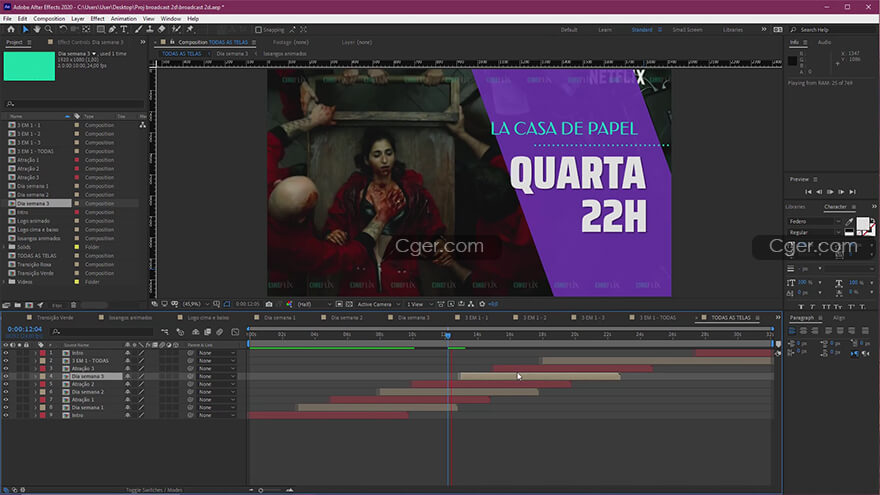Select the Pen tool
Viewport: 880px width, 495px height.
pos(112,29)
